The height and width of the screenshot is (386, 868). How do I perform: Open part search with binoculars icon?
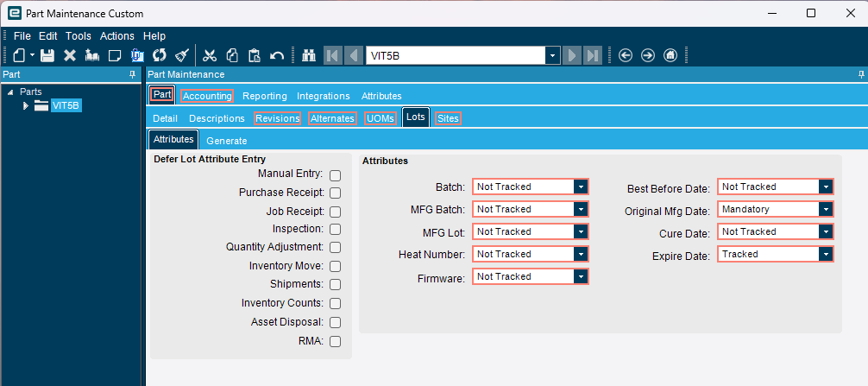point(308,55)
